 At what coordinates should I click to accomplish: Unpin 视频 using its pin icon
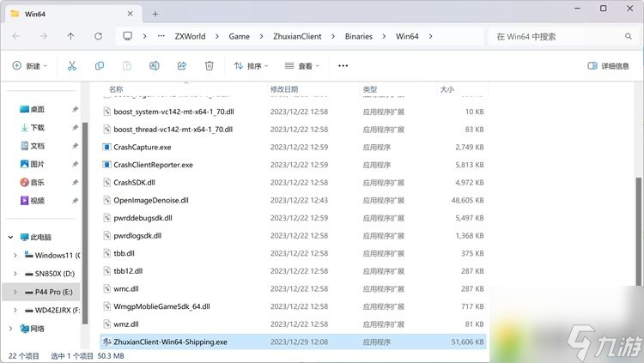click(75, 201)
